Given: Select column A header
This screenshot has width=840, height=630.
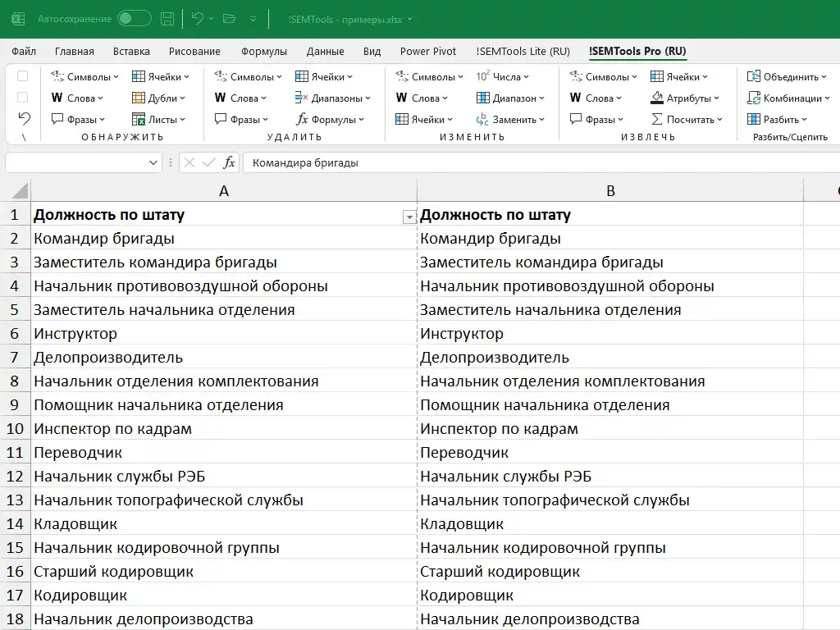Looking at the screenshot, I should pyautogui.click(x=224, y=190).
